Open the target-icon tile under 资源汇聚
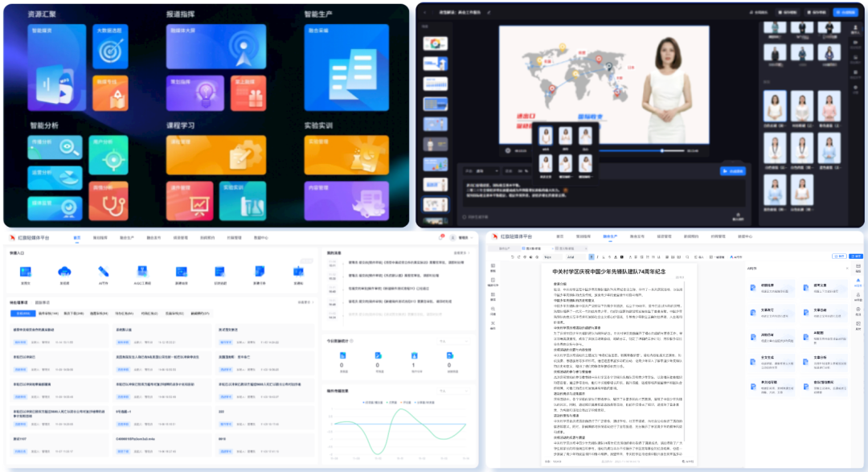Image resolution: width=868 pixels, height=472 pixels. click(x=109, y=47)
